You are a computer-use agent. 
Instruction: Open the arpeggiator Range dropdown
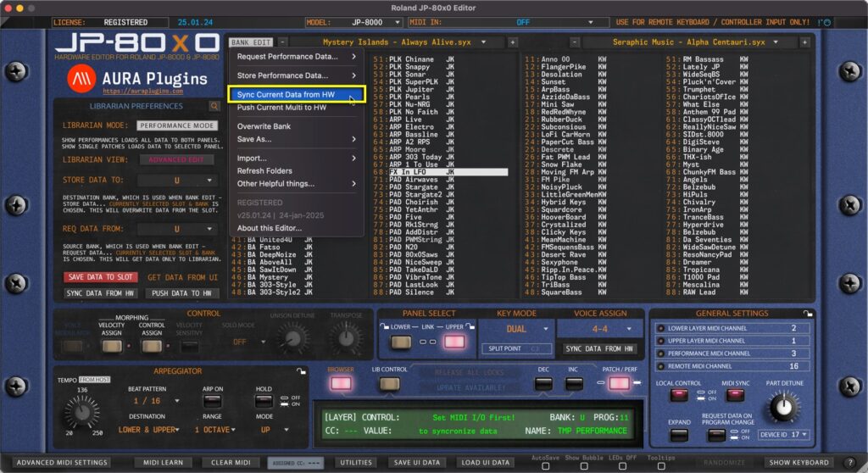point(214,430)
